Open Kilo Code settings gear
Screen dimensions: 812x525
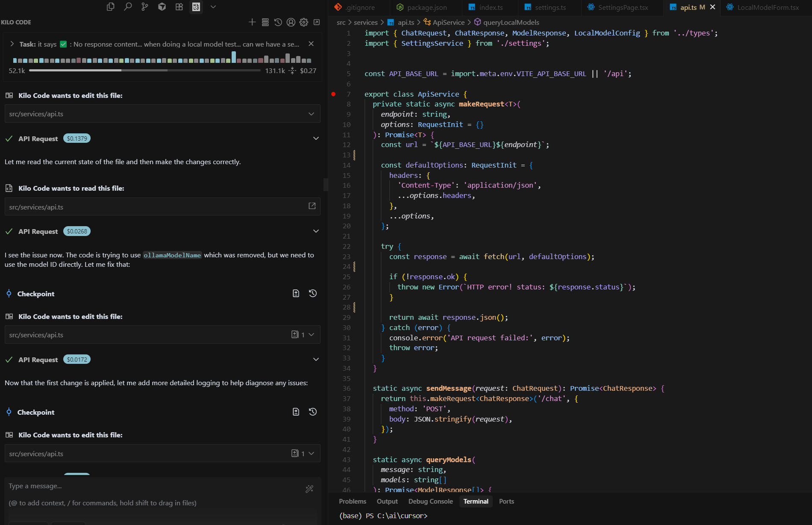click(x=304, y=22)
